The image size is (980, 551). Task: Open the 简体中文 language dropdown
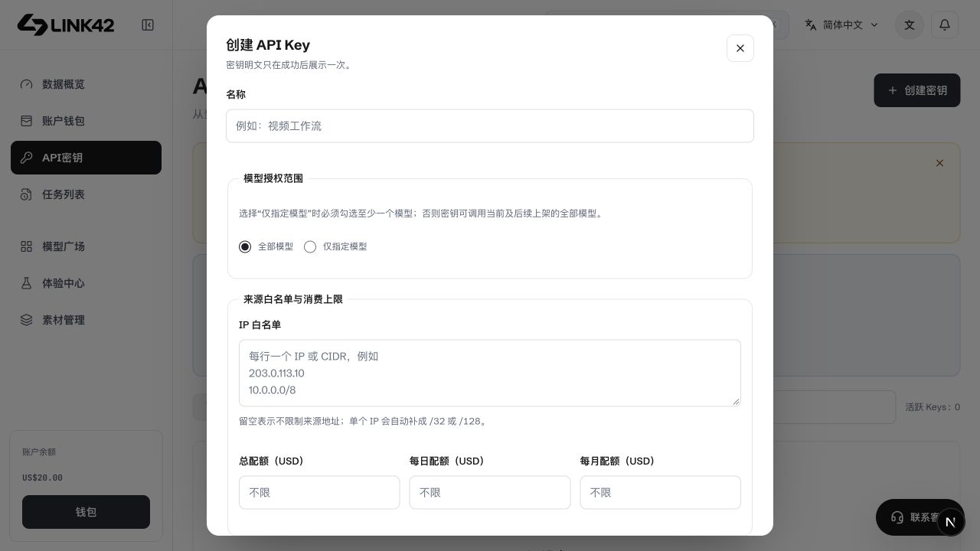842,24
